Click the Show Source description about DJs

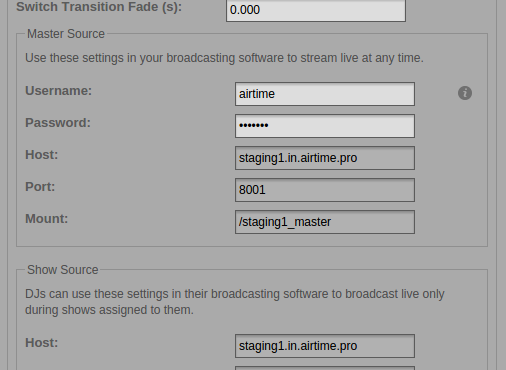pos(235,302)
